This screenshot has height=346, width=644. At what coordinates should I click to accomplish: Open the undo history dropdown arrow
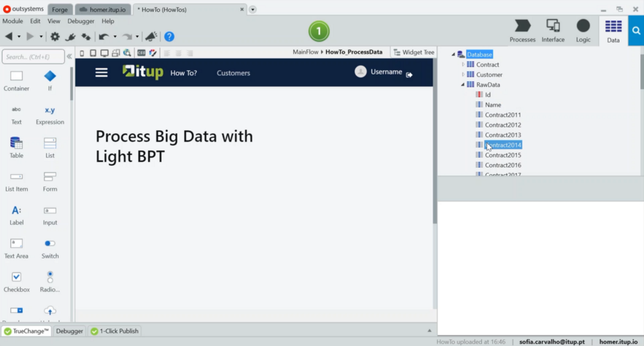(115, 37)
